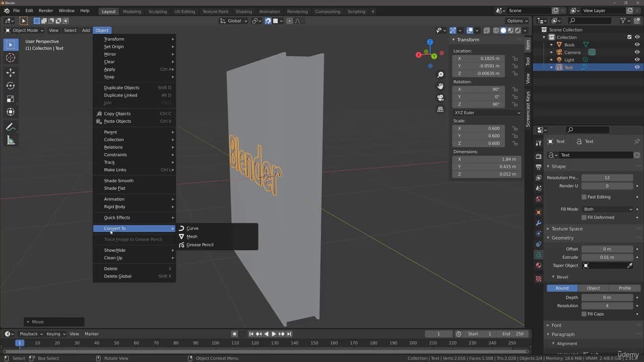Hide the Book object in outliner
The image size is (644, 362).
coord(637,45)
